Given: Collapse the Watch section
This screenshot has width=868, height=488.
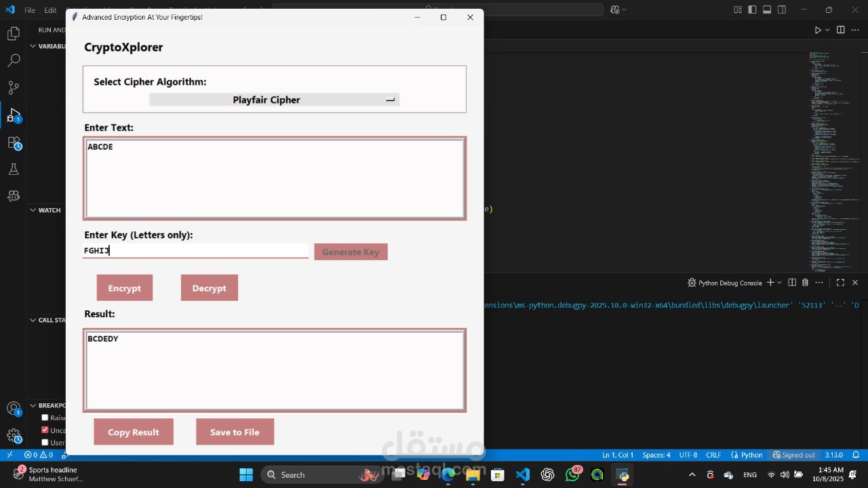Looking at the screenshot, I should tap(33, 210).
